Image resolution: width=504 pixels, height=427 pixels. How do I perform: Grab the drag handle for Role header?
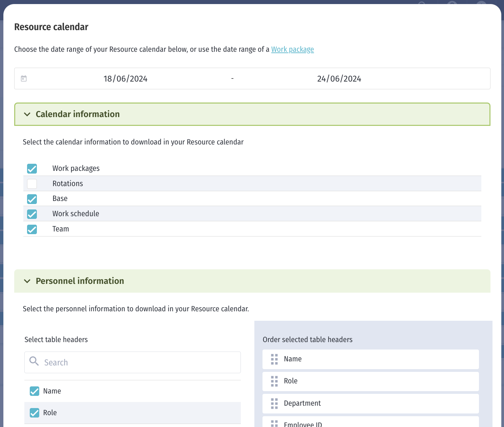(274, 381)
